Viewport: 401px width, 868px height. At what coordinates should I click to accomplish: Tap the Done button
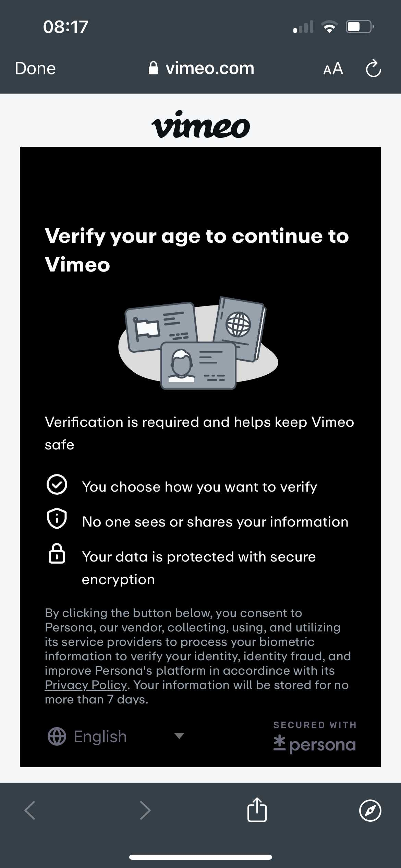click(x=35, y=68)
